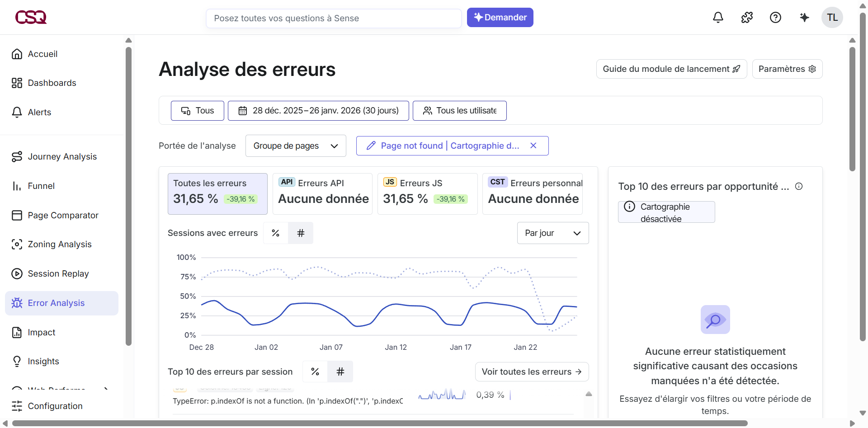Click the Sense question input field
Screen dimensions: 868x428
click(334, 18)
